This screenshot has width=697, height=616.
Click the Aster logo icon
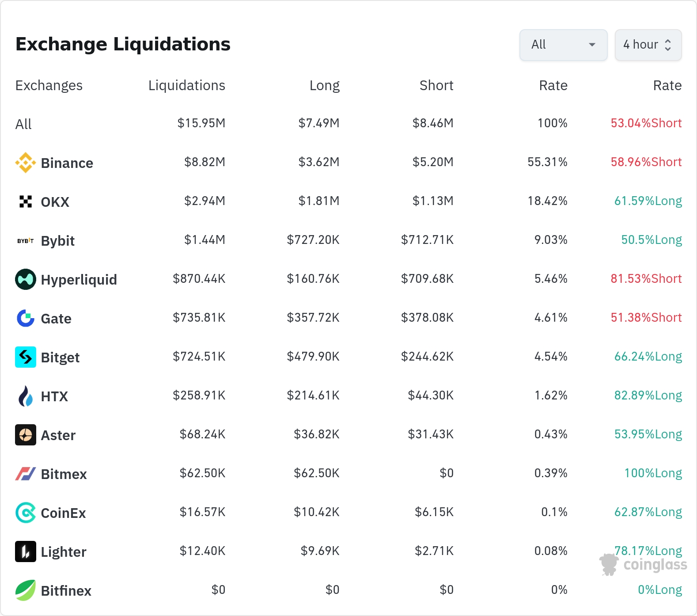click(x=26, y=435)
